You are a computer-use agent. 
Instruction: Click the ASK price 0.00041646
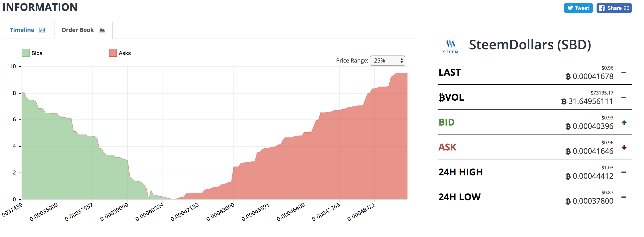pos(593,151)
